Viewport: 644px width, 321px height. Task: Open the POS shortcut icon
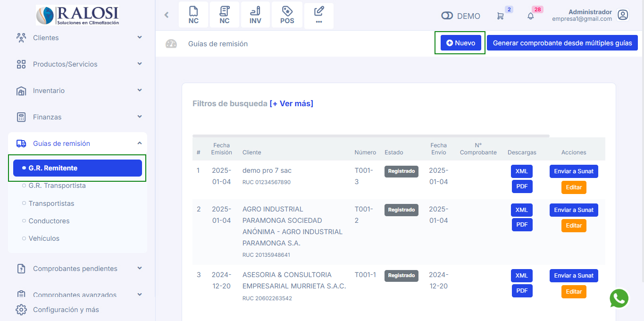(x=287, y=15)
